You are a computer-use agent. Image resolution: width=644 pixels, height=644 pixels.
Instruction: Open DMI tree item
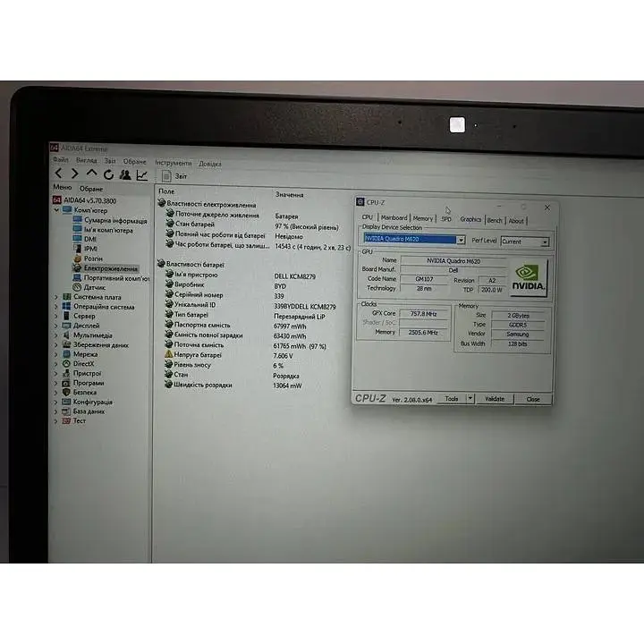(x=85, y=239)
